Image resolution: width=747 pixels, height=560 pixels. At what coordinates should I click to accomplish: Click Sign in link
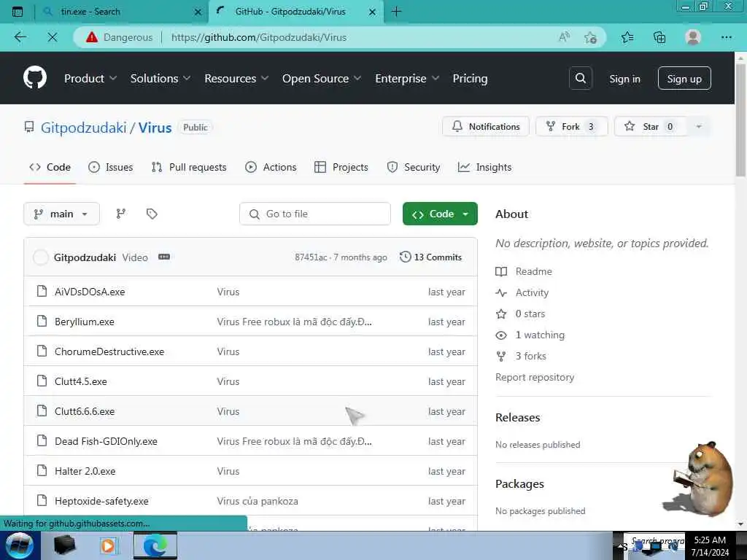click(624, 79)
